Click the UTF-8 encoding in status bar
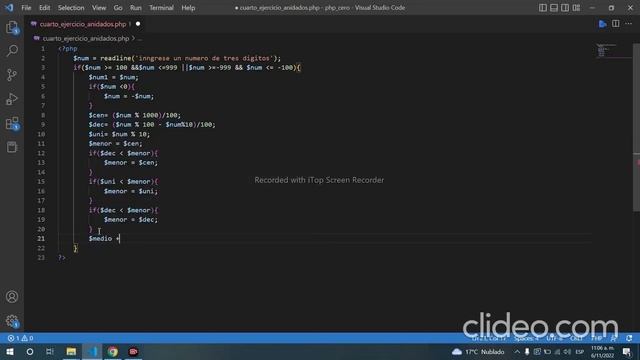The height and width of the screenshot is (360, 640). [x=554, y=338]
